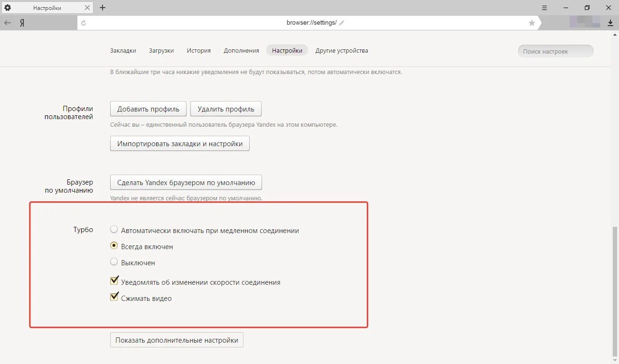Toggle 'Сжимать видео' checkbox

click(114, 297)
